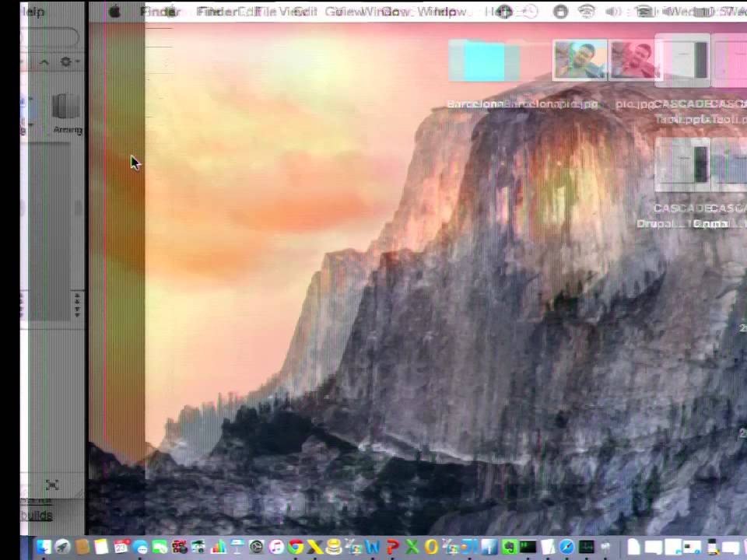Launch Google Chrome from the Dock
The height and width of the screenshot is (560, 747).
[296, 547]
